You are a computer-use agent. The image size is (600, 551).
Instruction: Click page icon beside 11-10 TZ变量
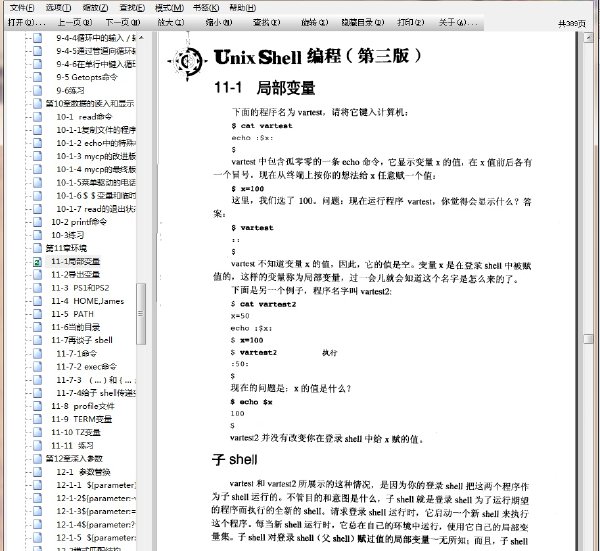37,432
